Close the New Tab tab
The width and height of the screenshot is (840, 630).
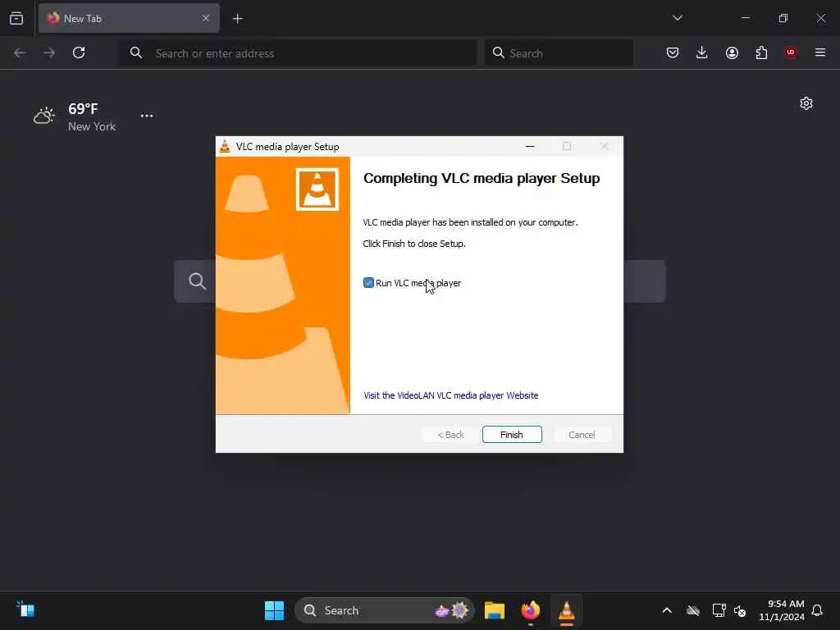[x=206, y=18]
